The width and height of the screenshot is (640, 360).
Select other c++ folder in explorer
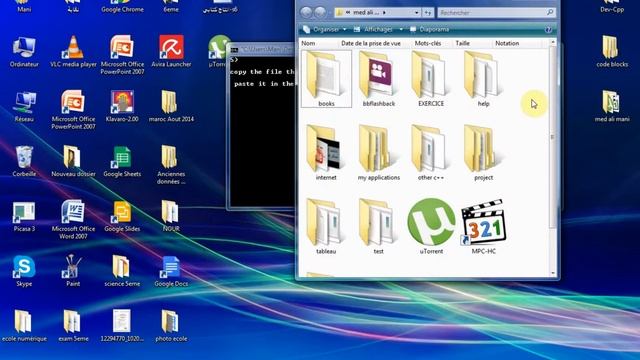click(x=431, y=153)
